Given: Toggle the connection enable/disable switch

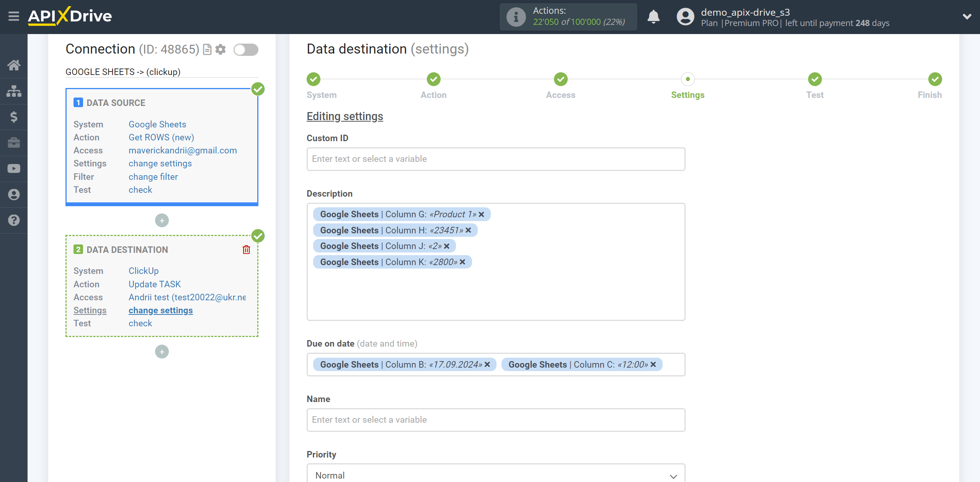Looking at the screenshot, I should [246, 50].
